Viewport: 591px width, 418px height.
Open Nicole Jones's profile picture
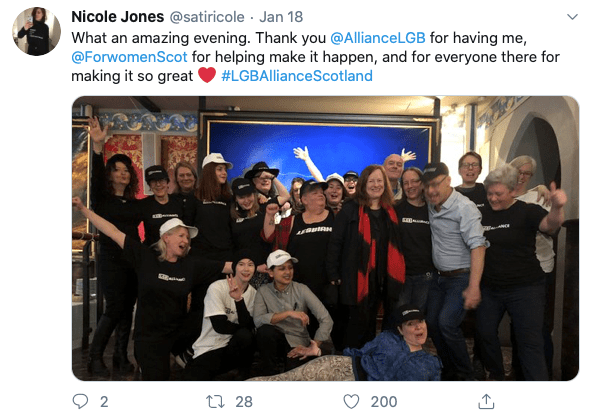coord(37,31)
